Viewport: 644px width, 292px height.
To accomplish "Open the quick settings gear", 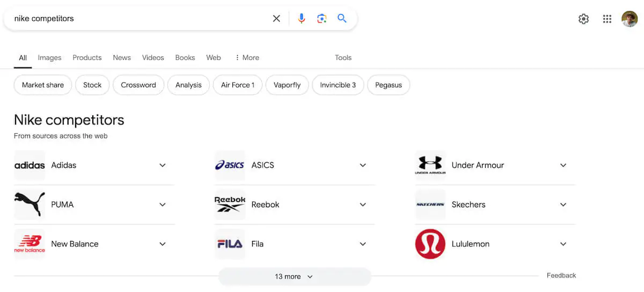I will (x=583, y=19).
